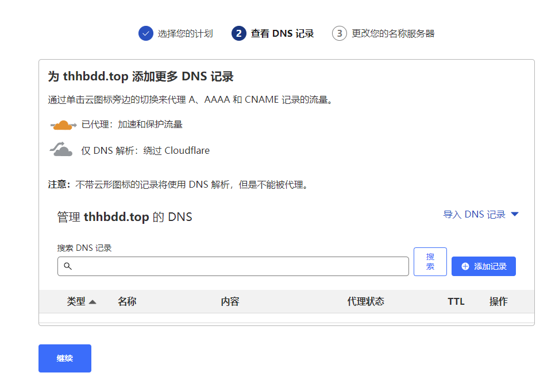Image resolution: width=559 pixels, height=392 pixels.
Task: Click the 内容 column header
Action: click(230, 301)
